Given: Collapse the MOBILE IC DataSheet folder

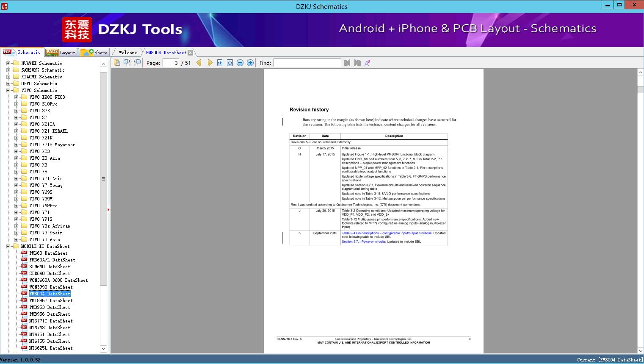Looking at the screenshot, I should click(x=8, y=246).
